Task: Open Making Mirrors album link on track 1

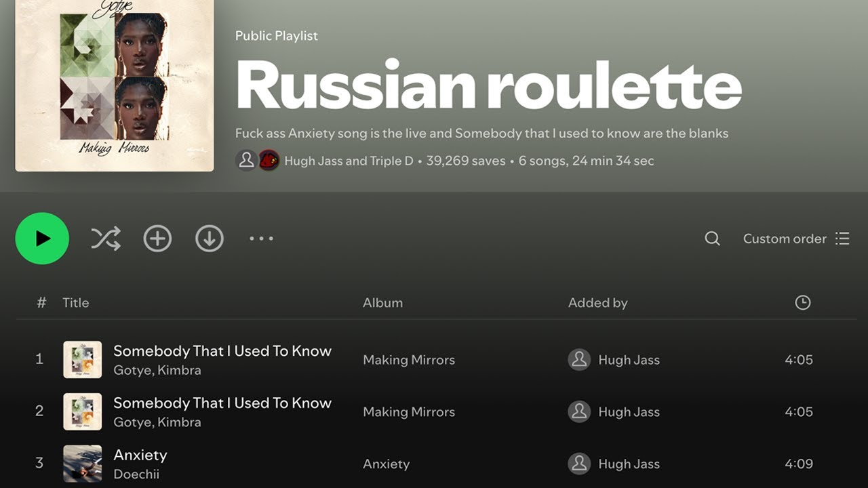Action: [x=409, y=360]
